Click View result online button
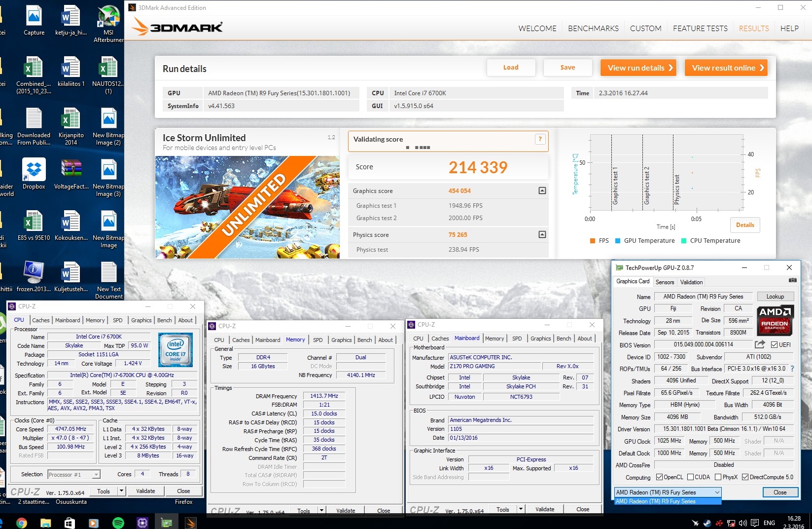Screen dimensions: 812x529 726,68
